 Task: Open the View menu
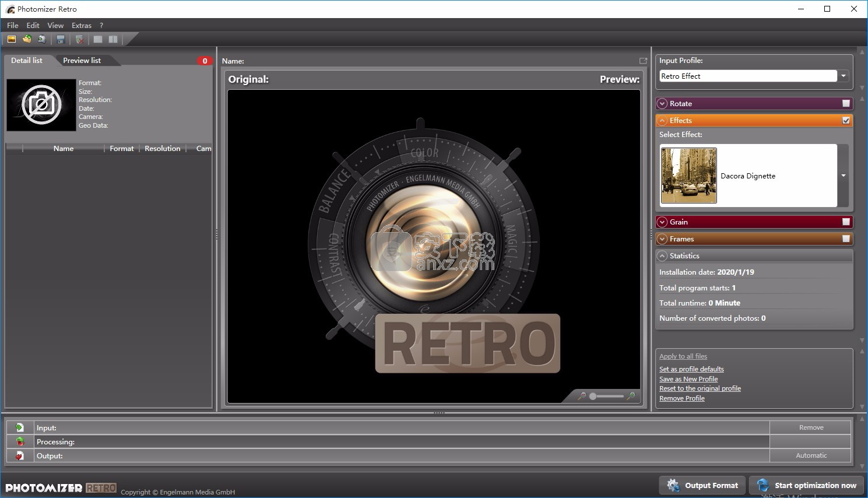pos(55,25)
